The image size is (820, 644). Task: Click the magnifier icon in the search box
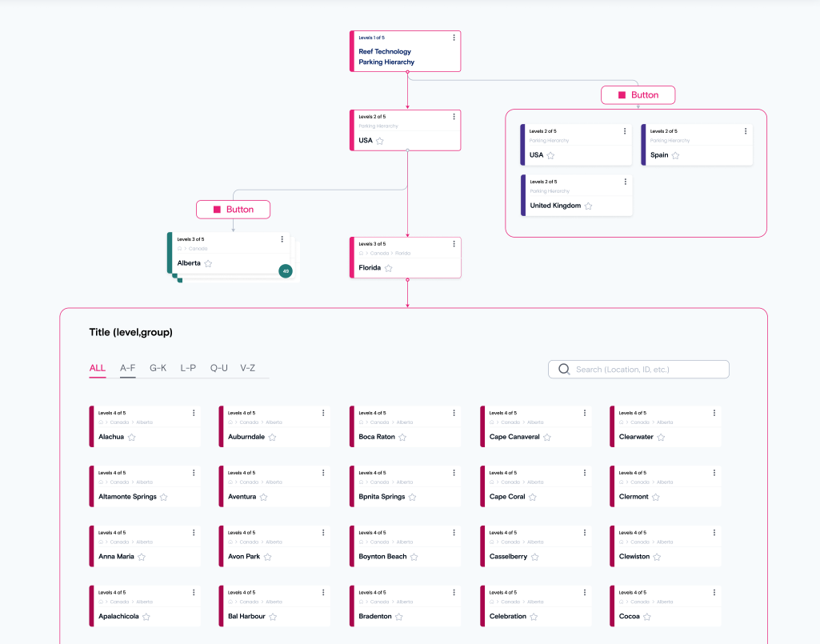tap(564, 370)
